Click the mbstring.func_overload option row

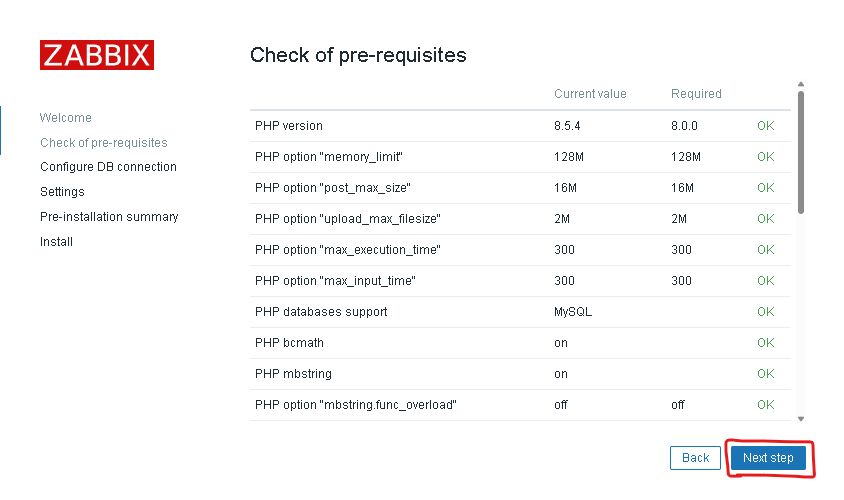[x=520, y=405]
